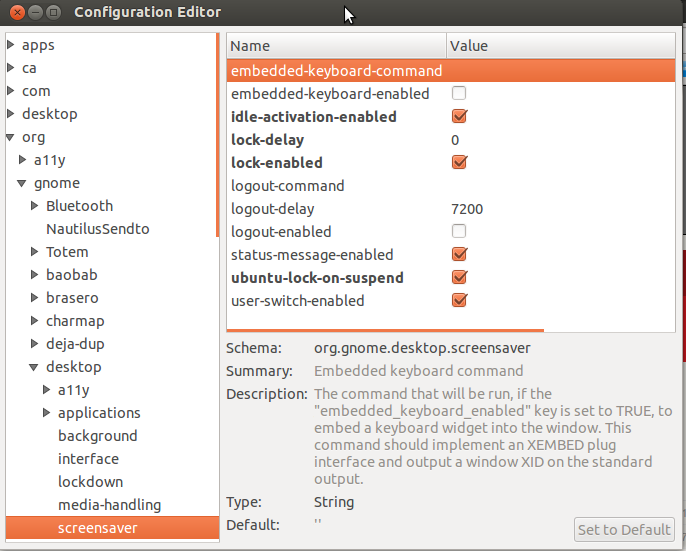Expand the charmap tree node

(x=35, y=321)
